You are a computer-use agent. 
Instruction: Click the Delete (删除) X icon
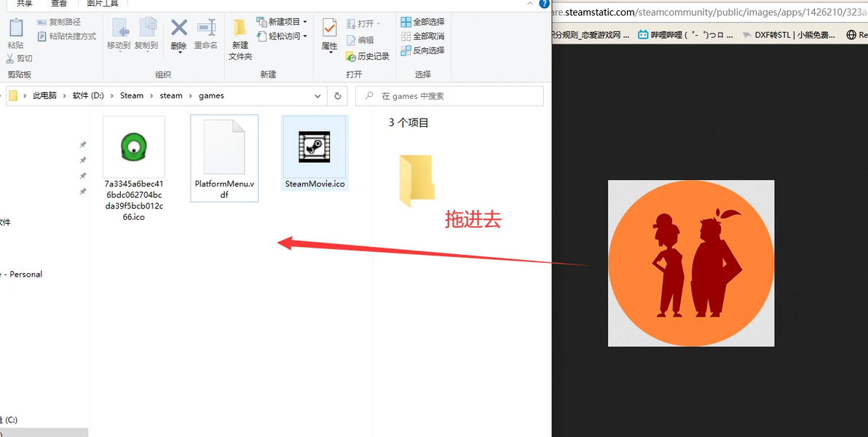click(179, 28)
